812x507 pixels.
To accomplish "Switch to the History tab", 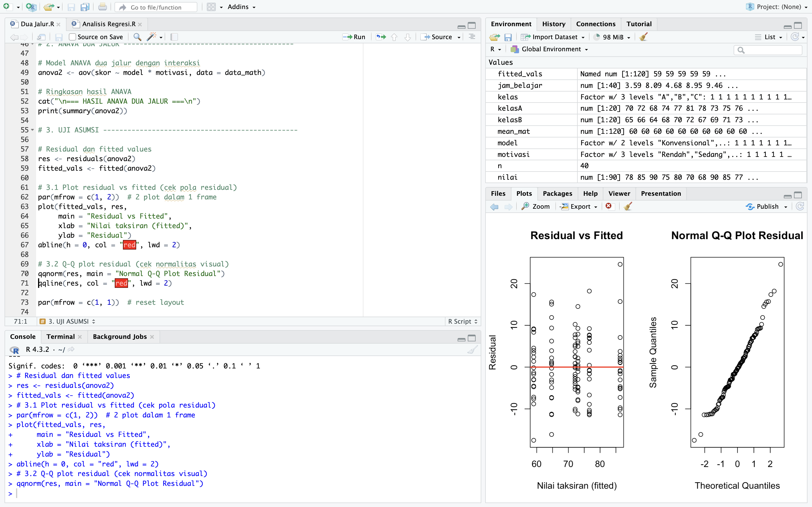I will tap(553, 24).
